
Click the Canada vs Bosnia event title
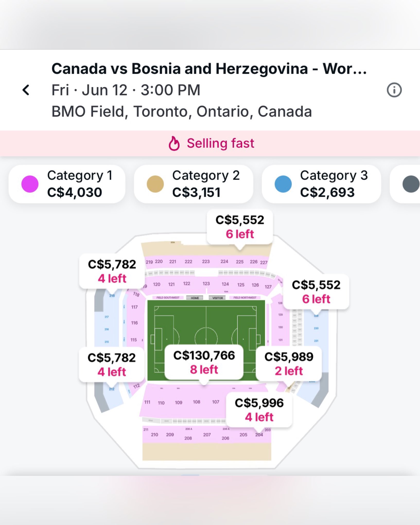209,69
